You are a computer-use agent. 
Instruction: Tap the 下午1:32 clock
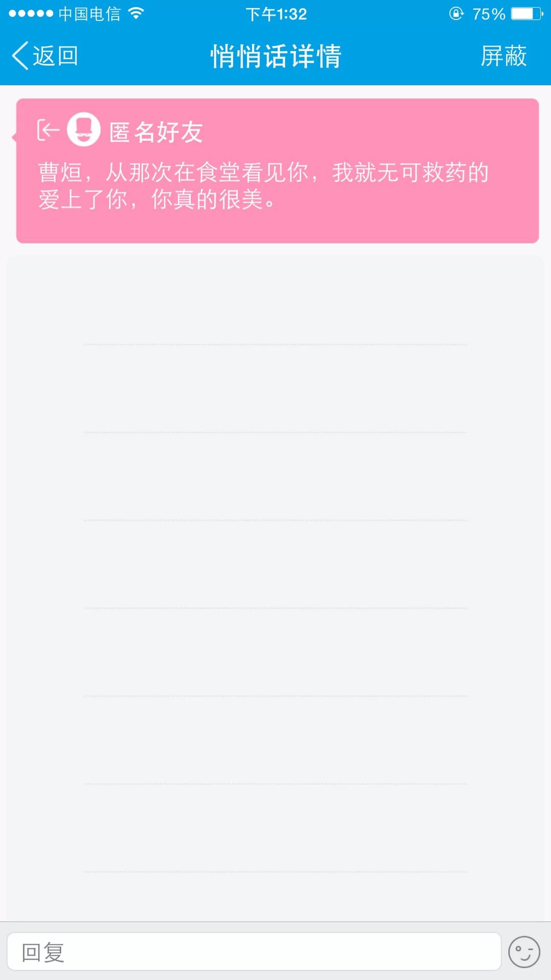276,14
